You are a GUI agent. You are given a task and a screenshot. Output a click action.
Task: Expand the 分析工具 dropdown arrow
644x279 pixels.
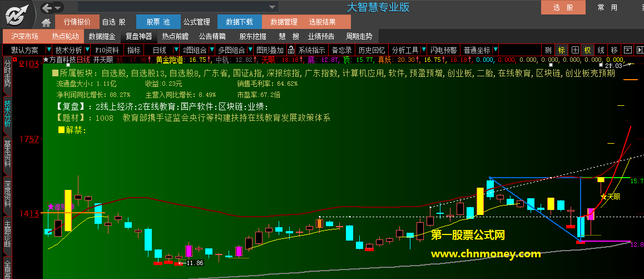point(423,50)
